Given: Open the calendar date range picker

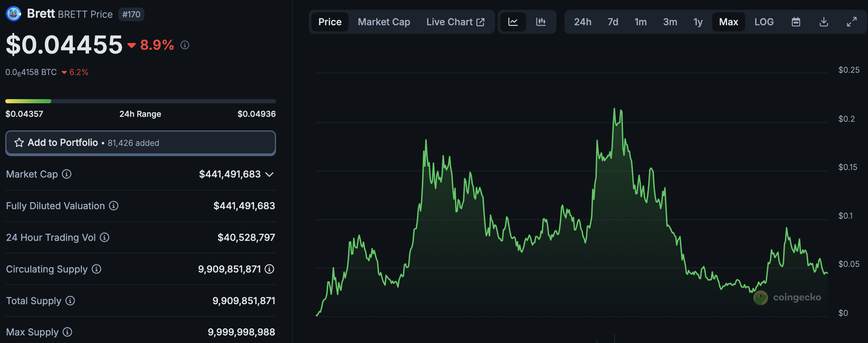Looking at the screenshot, I should pos(796,22).
